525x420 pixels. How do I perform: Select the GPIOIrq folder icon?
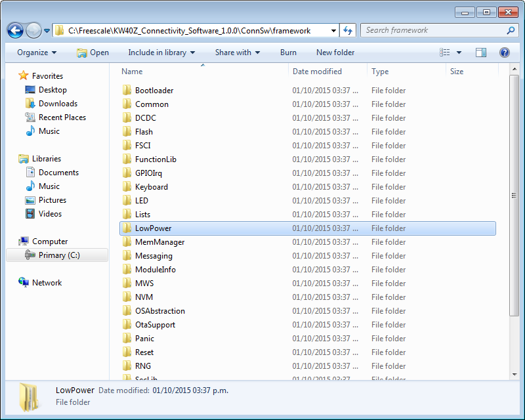[127, 173]
